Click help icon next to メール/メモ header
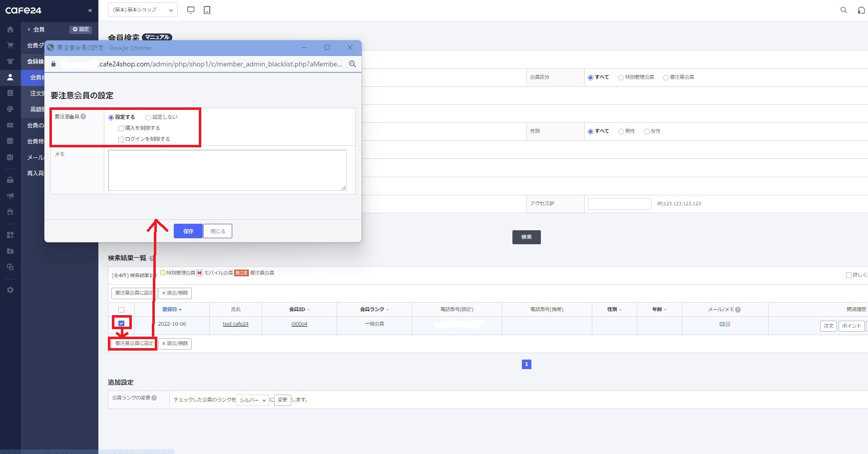Image resolution: width=868 pixels, height=454 pixels. [738, 310]
